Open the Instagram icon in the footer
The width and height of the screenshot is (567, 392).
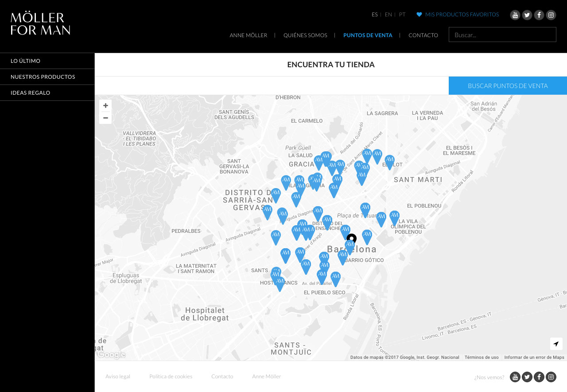click(551, 377)
